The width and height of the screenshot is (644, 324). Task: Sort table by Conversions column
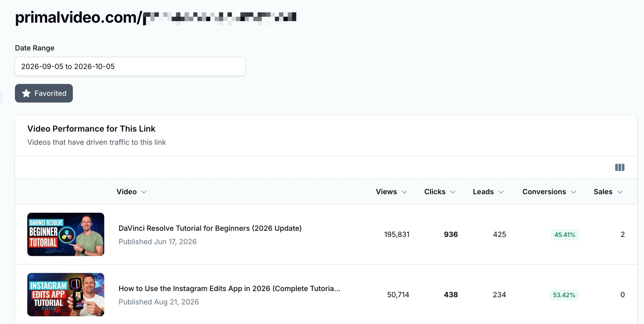click(549, 192)
